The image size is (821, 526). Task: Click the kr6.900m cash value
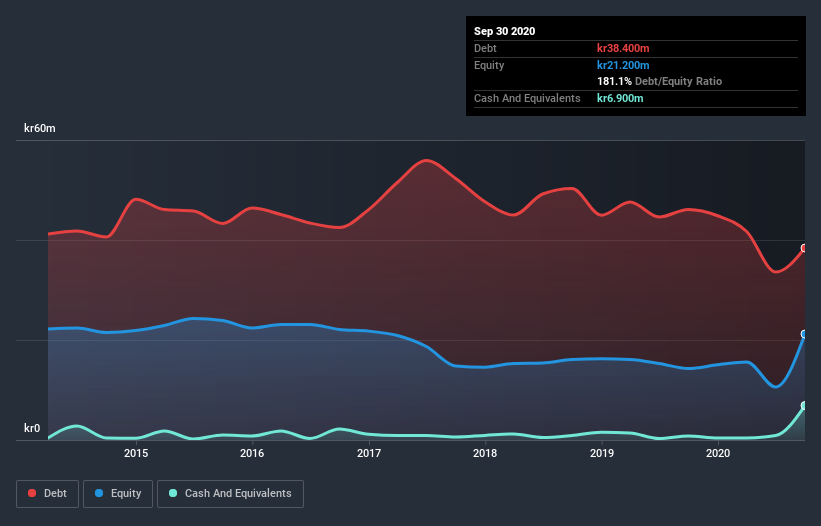tap(620, 98)
